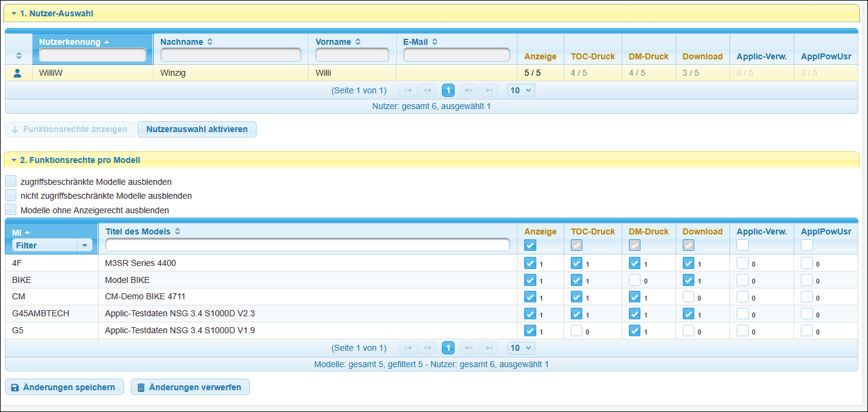
Task: Click the Titel des Models filter field
Action: pyautogui.click(x=307, y=245)
